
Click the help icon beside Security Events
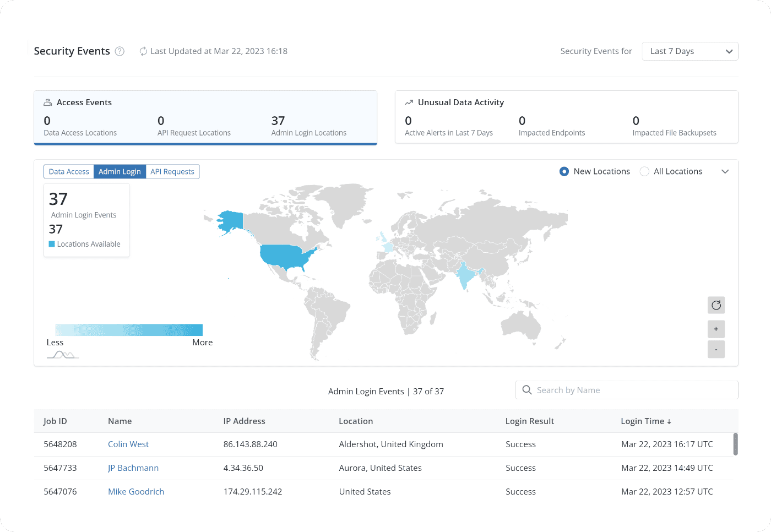[x=120, y=51]
